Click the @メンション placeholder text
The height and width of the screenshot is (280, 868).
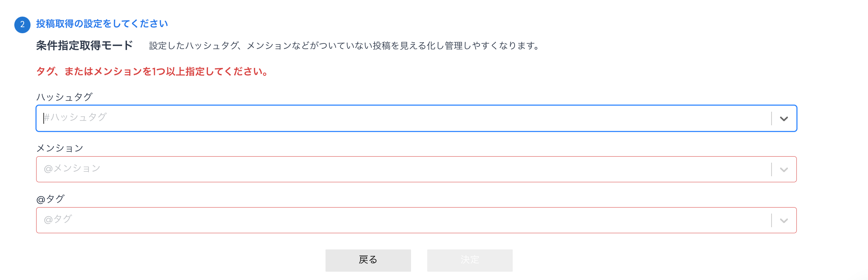click(72, 168)
